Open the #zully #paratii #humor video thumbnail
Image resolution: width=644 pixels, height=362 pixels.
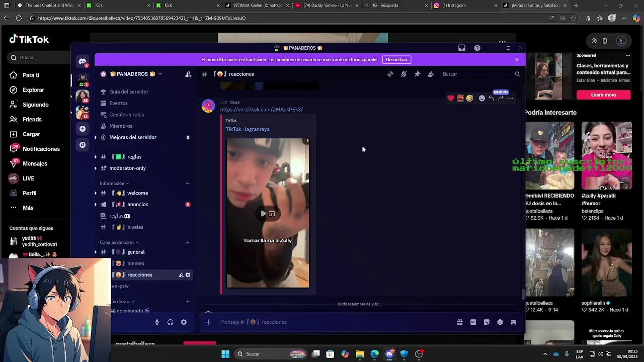pos(607,155)
